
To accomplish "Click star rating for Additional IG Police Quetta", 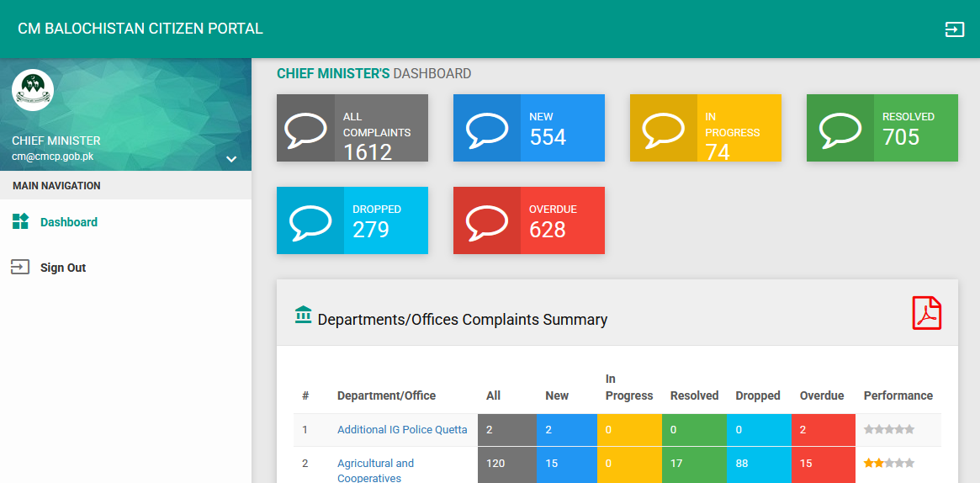I will tap(888, 429).
